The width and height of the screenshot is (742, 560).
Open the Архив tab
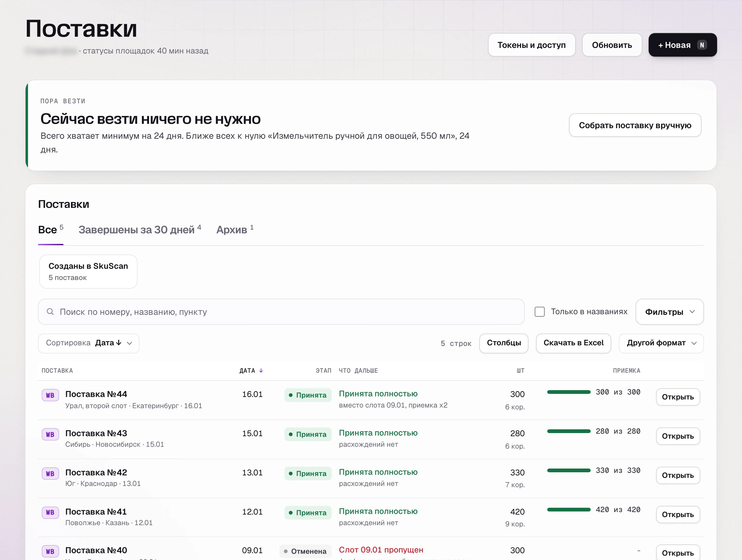click(235, 230)
